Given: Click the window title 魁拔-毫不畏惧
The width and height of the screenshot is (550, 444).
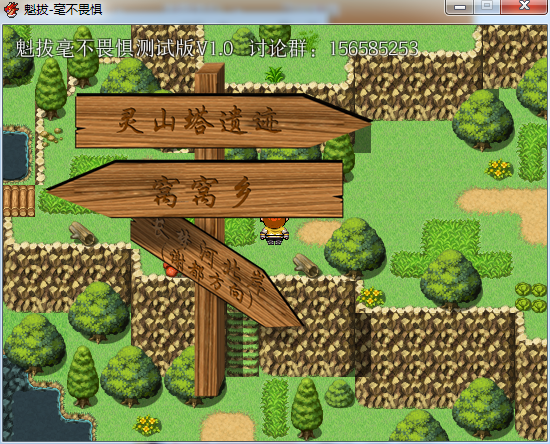Looking at the screenshot, I should click(x=63, y=9).
